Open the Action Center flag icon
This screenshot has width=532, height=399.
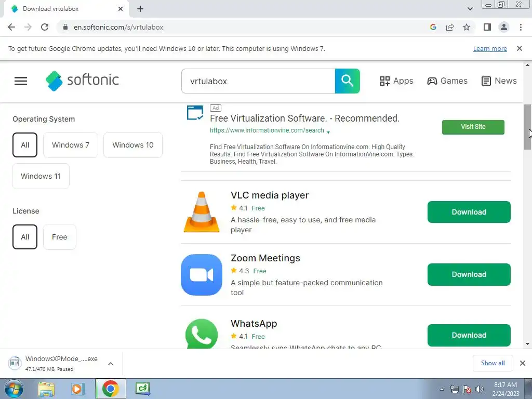tap(467, 389)
